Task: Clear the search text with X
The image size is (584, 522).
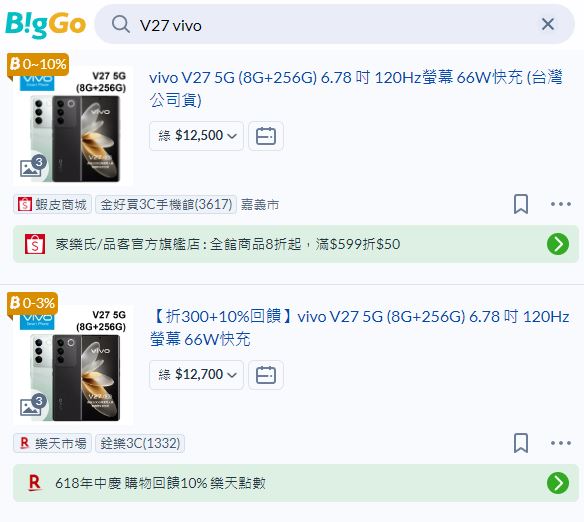Action: 548,25
